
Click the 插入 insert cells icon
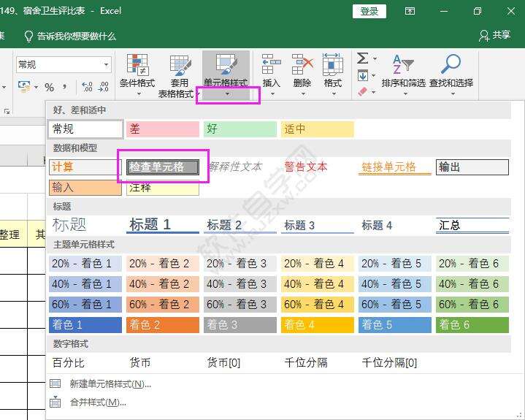tap(272, 72)
